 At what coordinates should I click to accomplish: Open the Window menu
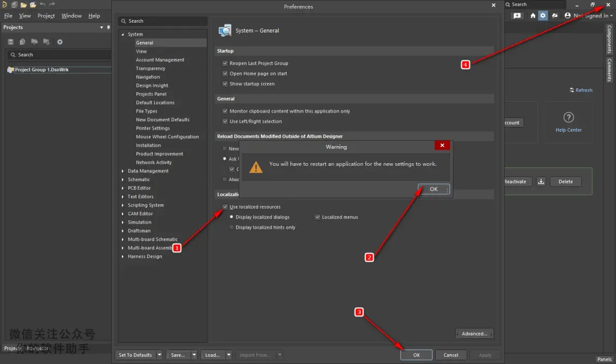coord(71,15)
